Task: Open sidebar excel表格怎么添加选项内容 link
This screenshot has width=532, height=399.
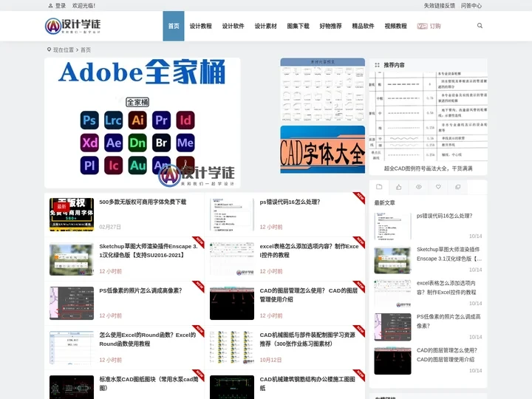Action: pos(446,287)
